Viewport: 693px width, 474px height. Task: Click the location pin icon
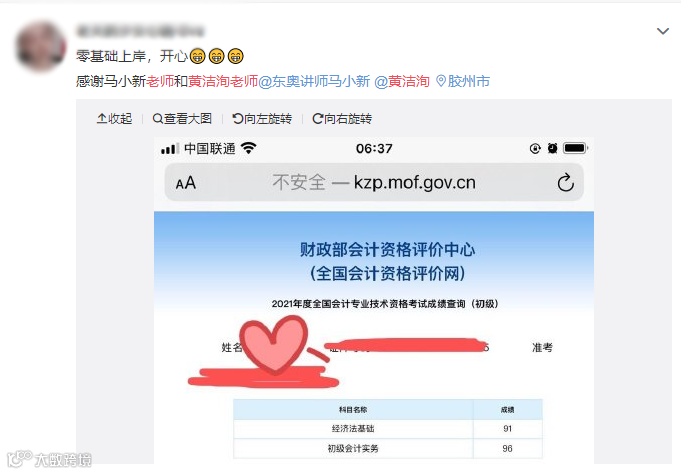pos(441,81)
